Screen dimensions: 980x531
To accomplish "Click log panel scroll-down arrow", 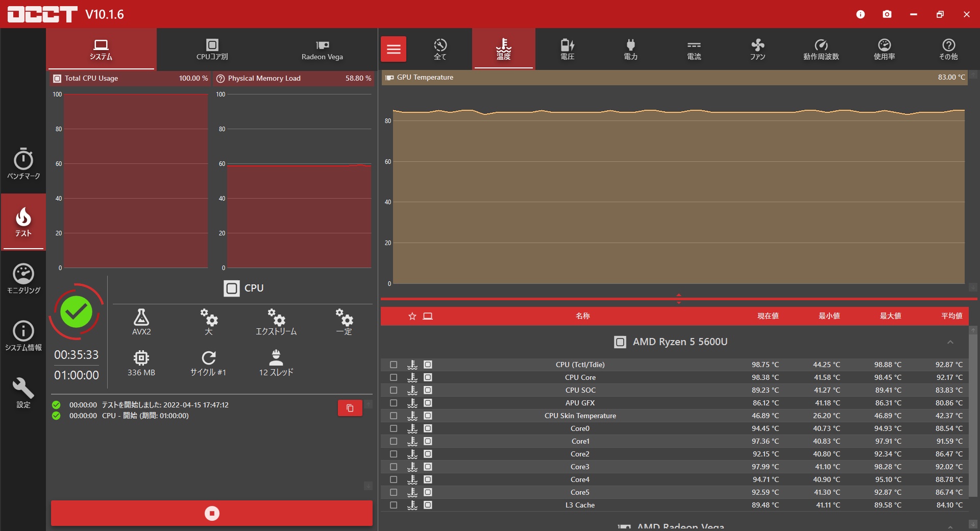I will pyautogui.click(x=368, y=486).
